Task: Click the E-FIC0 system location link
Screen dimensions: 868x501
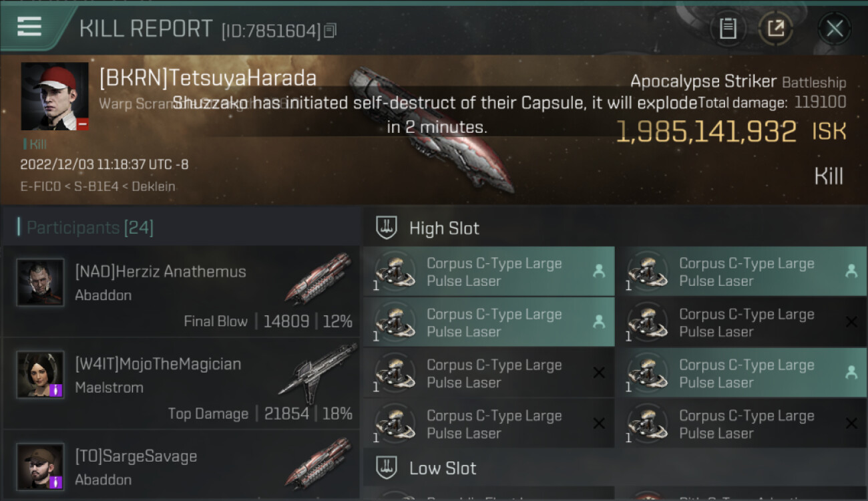Action: tap(39, 186)
